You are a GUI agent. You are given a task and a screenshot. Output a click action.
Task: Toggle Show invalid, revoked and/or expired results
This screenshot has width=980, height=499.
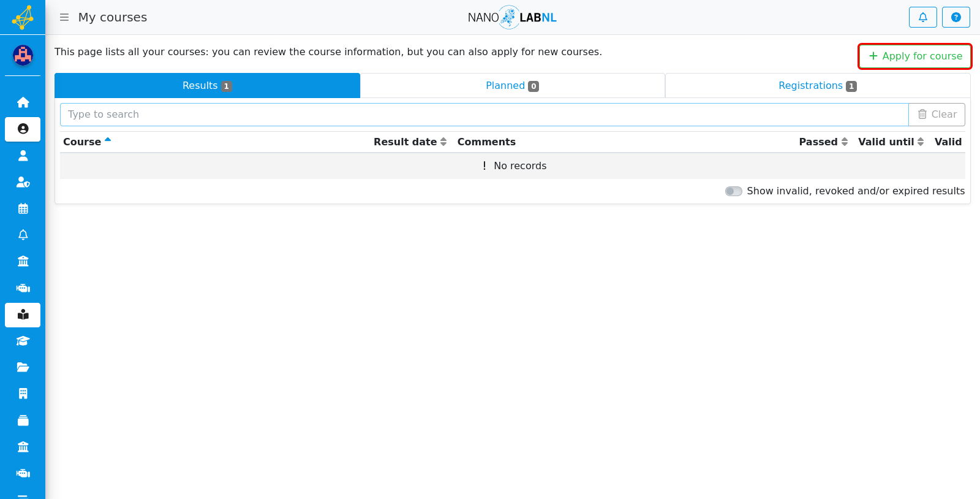[x=733, y=191]
